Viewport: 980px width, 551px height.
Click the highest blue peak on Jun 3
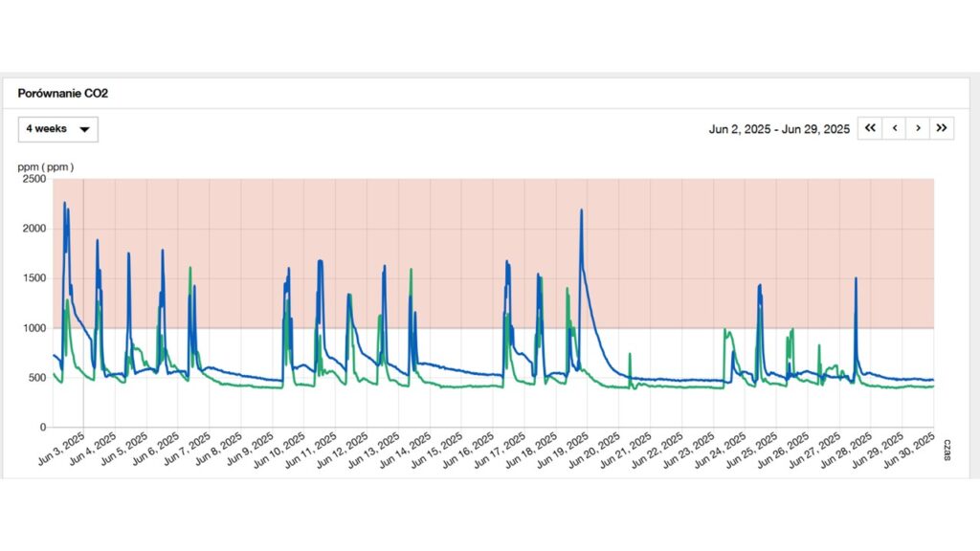[64, 203]
